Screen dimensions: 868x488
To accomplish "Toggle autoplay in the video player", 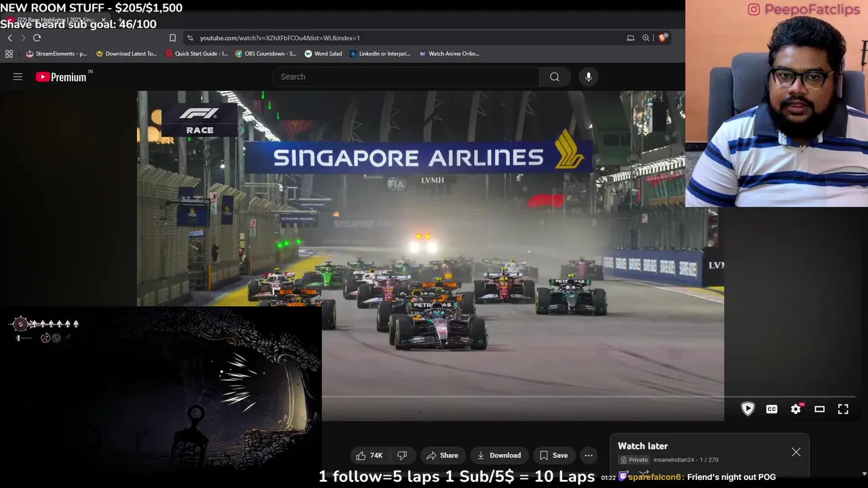I will tap(748, 409).
